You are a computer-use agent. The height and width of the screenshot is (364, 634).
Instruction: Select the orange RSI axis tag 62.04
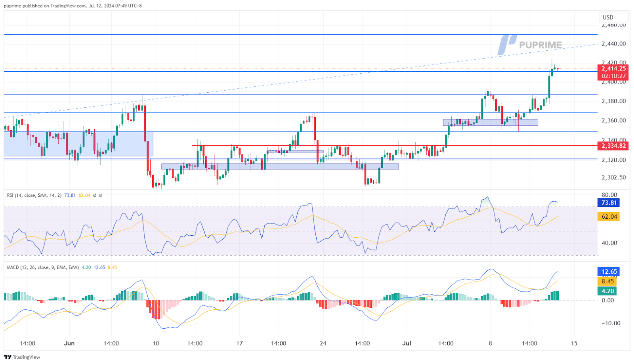(609, 217)
